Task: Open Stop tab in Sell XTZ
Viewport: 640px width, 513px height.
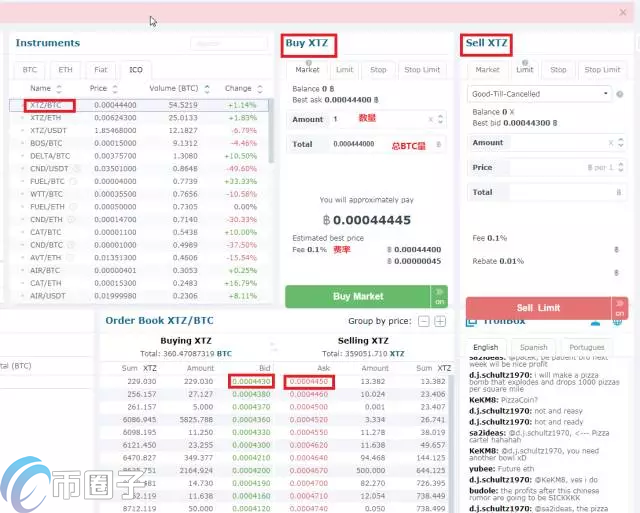Action: pyautogui.click(x=558, y=70)
